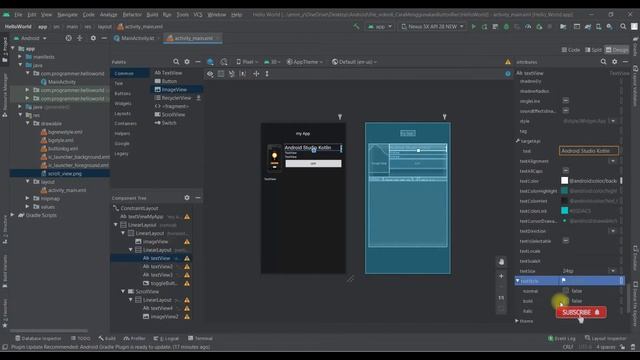Switch editor to Code view mode
The height and width of the screenshot is (360, 640).
571,50
